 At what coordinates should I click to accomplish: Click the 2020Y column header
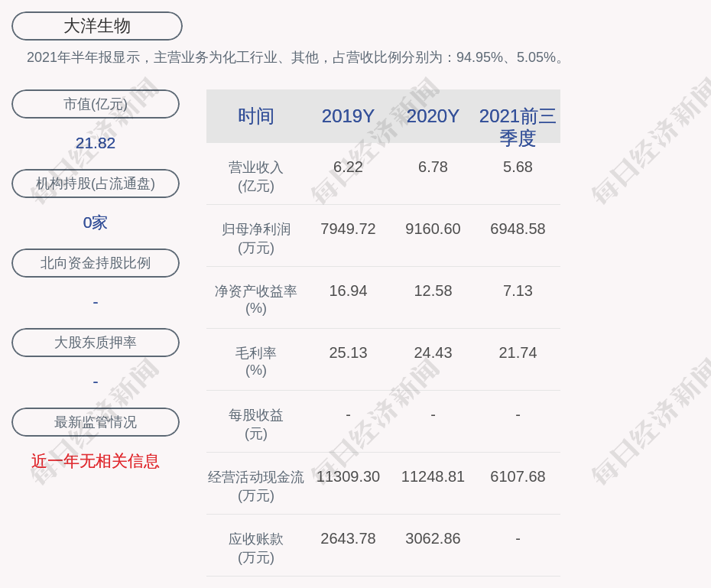point(433,116)
